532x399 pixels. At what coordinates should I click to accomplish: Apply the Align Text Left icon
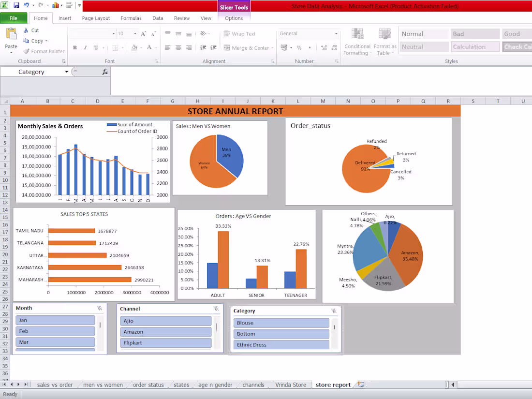pos(168,47)
